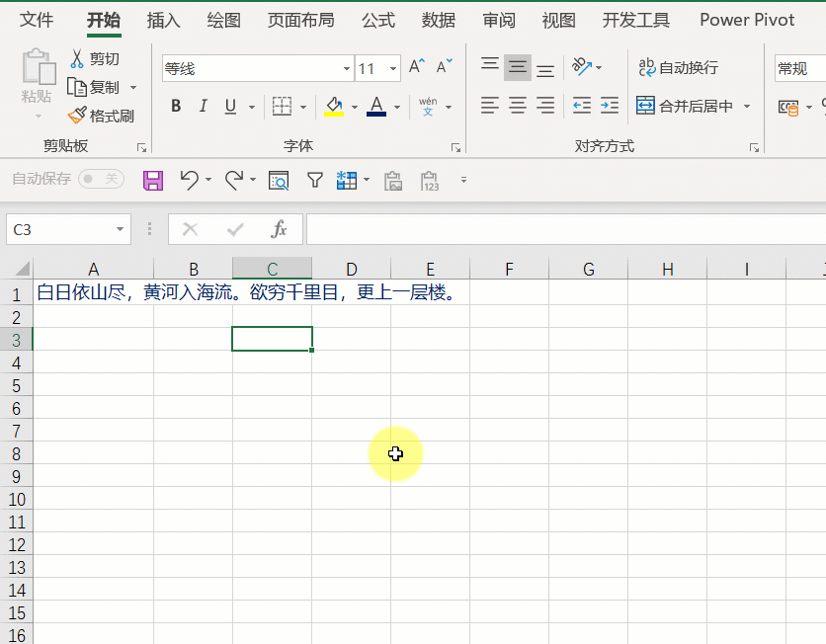Customize Quick Access Toolbar arrow
The width and height of the screenshot is (826, 644).
point(463,180)
